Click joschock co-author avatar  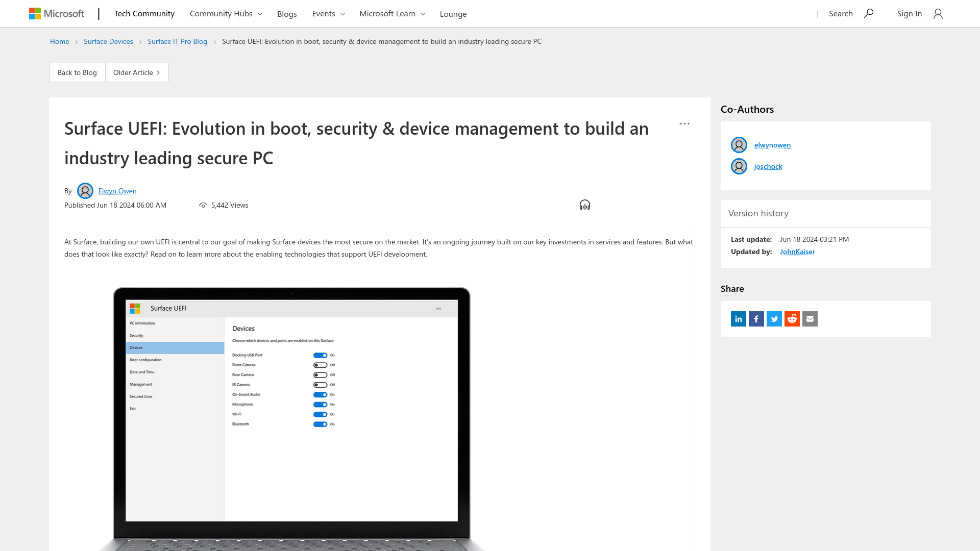click(739, 166)
